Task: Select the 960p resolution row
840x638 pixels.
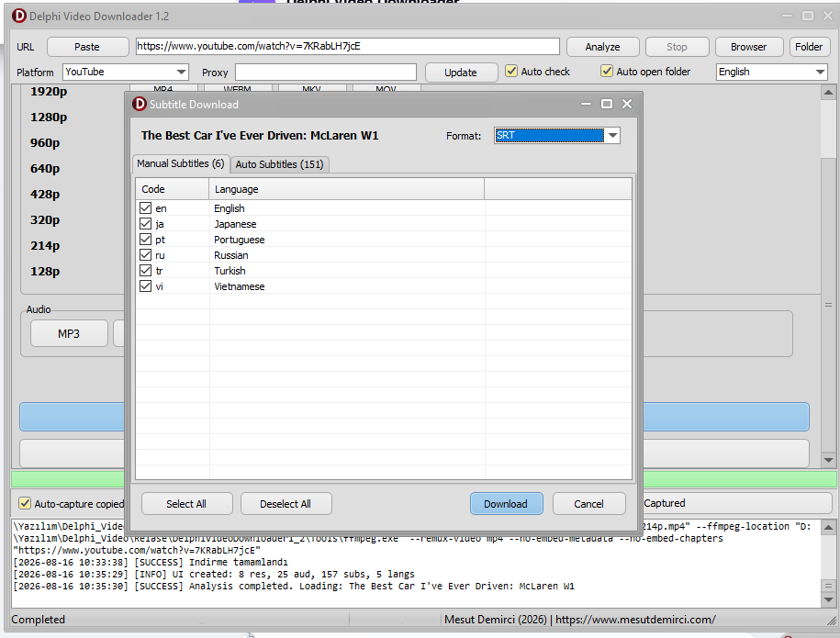Action: pos(45,143)
